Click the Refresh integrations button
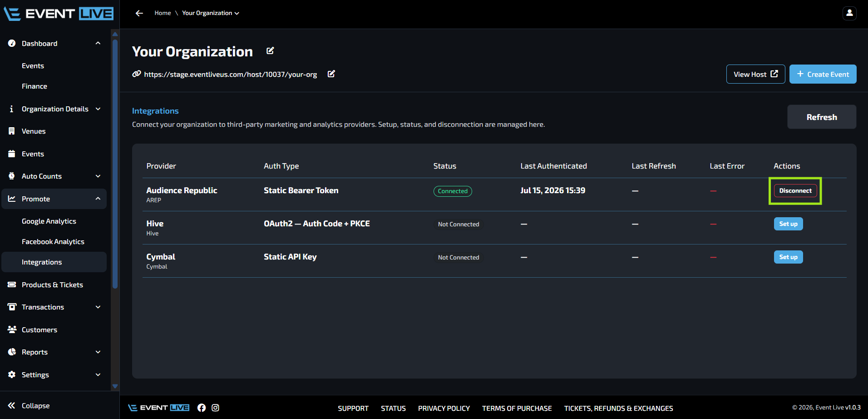Image resolution: width=868 pixels, height=419 pixels. click(822, 117)
